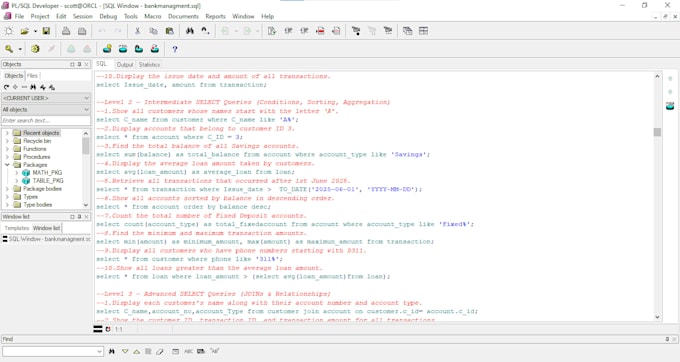Switch to the Files tab in Objects panel

[32, 75]
